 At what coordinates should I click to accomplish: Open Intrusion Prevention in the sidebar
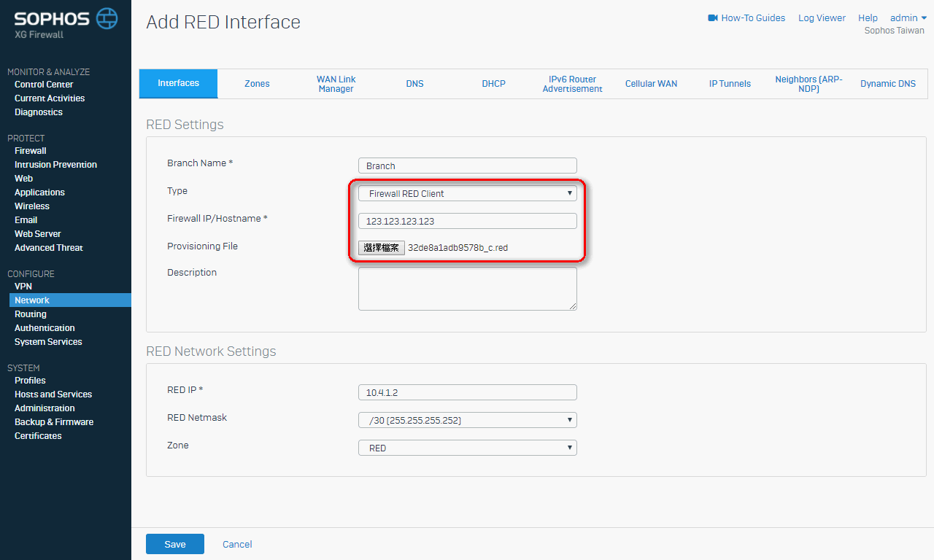[x=55, y=165]
